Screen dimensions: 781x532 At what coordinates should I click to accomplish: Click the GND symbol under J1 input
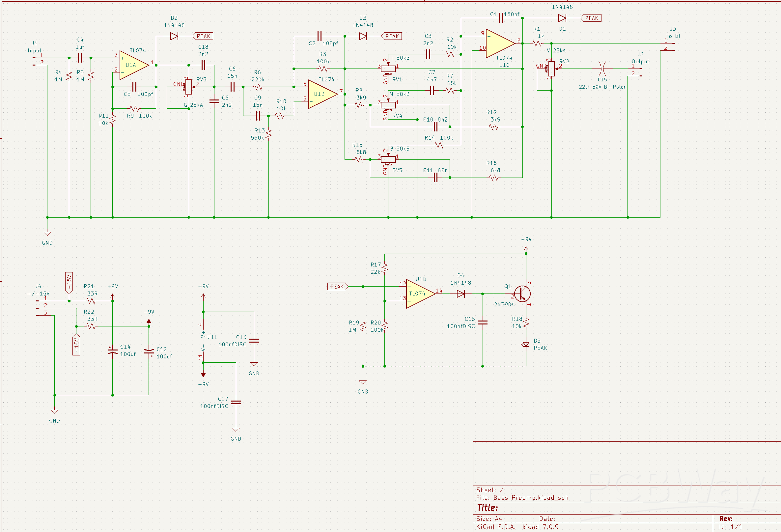pos(47,234)
